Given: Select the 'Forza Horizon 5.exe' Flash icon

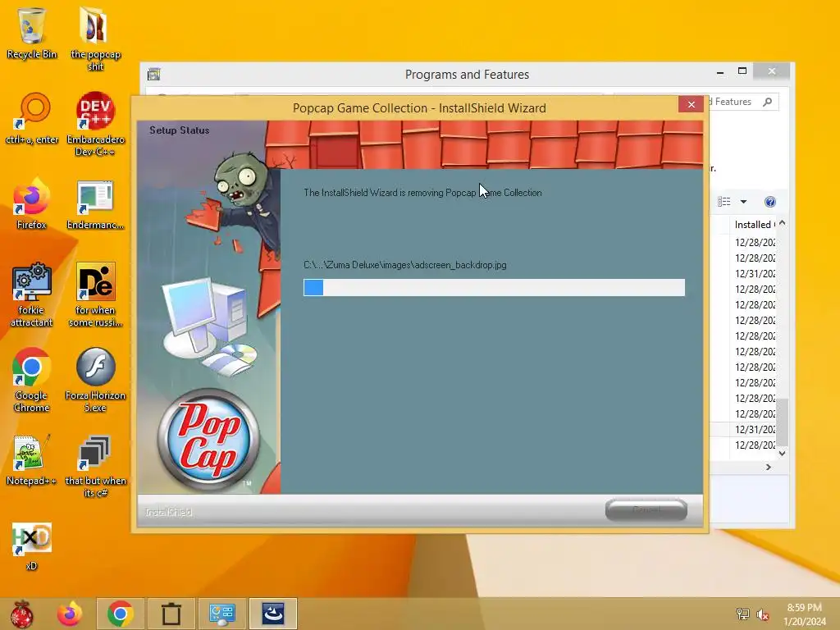Looking at the screenshot, I should click(x=95, y=381).
